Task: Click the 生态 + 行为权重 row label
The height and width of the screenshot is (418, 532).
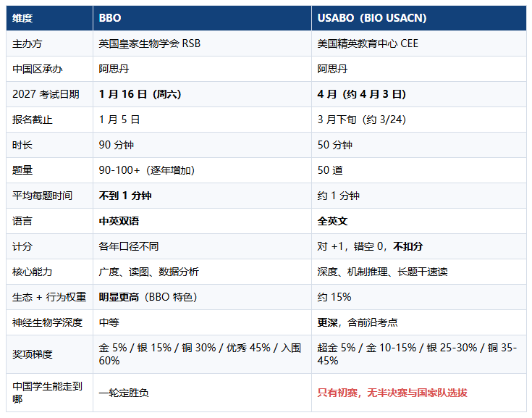Action: click(49, 297)
